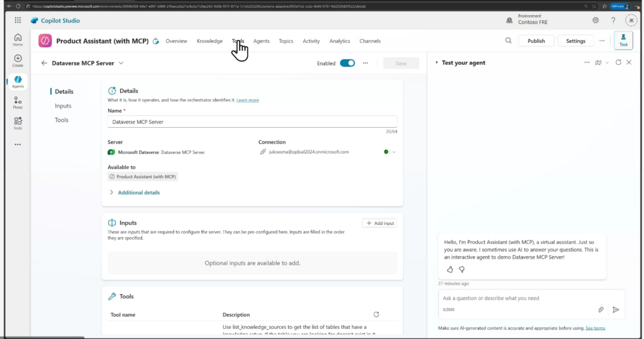Image resolution: width=644 pixels, height=339 pixels.
Task: Click the Product Assistant agent icon
Action: [x=45, y=41]
